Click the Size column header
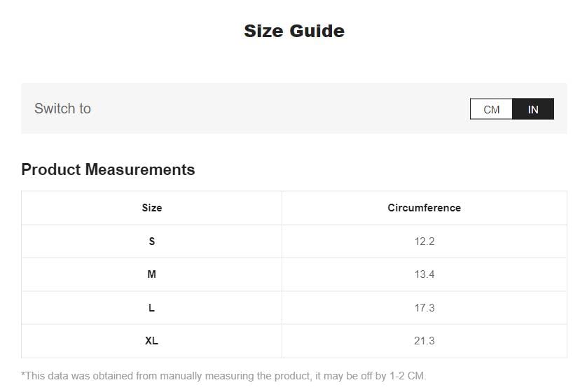 [x=151, y=208]
